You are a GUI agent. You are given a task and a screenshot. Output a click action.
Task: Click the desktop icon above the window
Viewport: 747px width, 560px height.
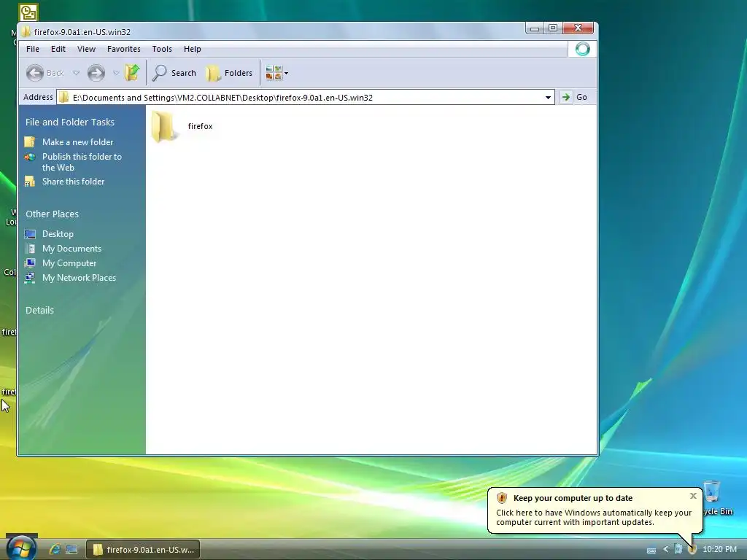pyautogui.click(x=28, y=13)
